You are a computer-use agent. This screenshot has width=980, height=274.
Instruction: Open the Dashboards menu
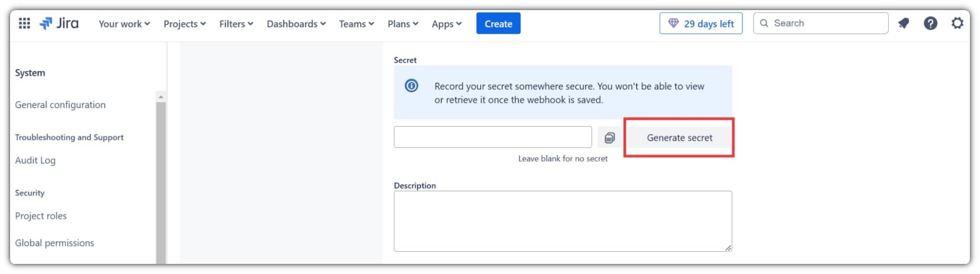tap(296, 24)
